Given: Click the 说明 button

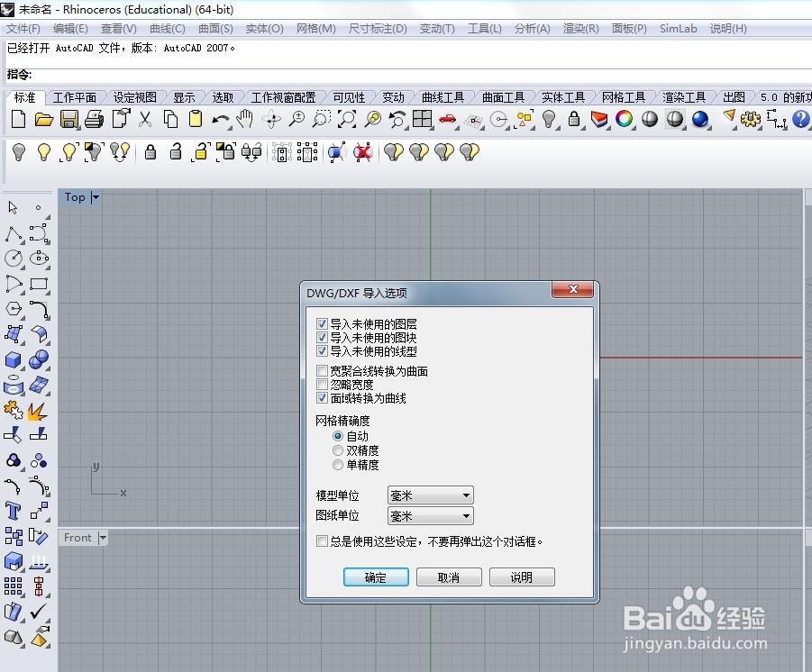Looking at the screenshot, I should pos(522,577).
